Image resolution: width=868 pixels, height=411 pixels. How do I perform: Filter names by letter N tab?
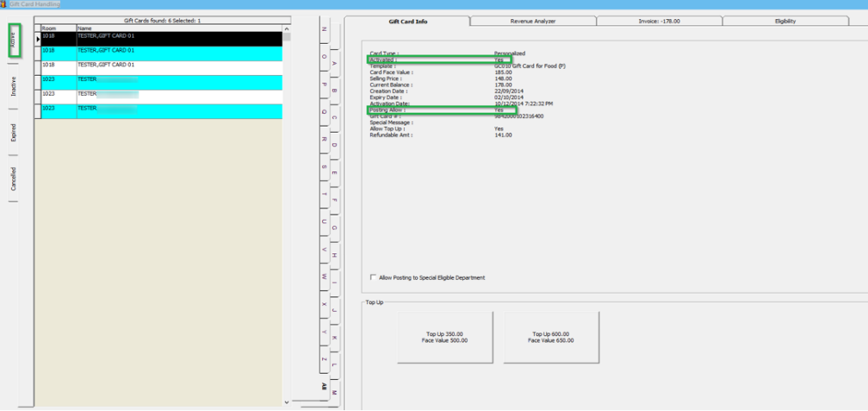pos(324,28)
